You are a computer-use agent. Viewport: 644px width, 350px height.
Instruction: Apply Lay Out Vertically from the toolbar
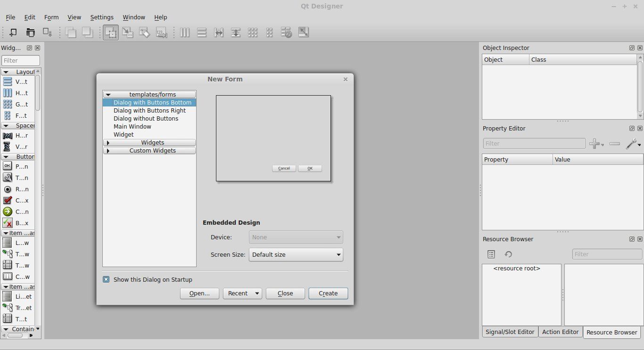202,33
